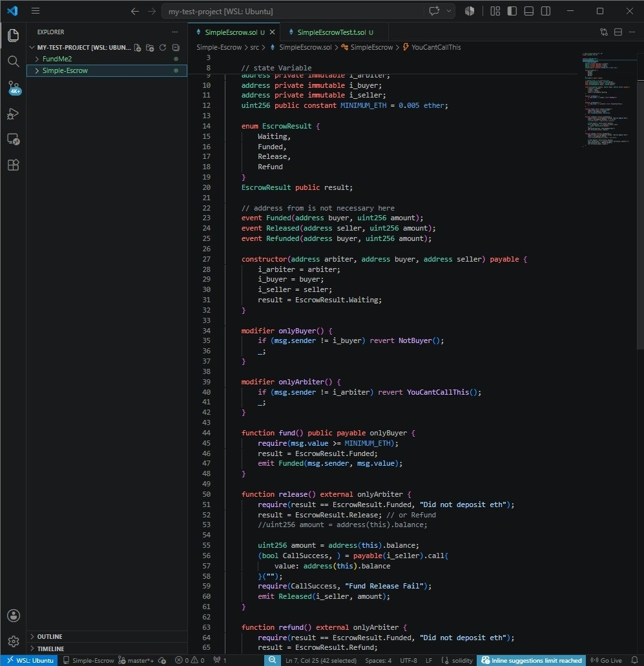Click the Spaces: 4 indentation setting
The height and width of the screenshot is (666, 644).
tap(378, 660)
